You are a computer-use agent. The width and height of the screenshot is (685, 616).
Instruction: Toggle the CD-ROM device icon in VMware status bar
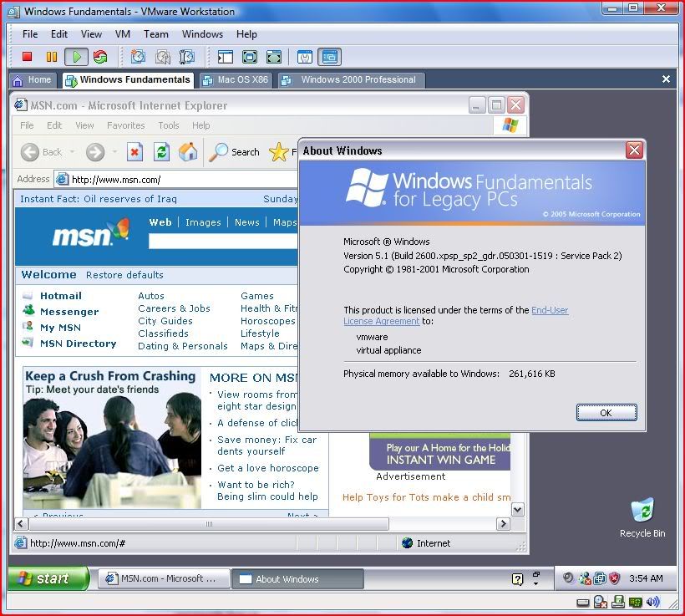click(601, 602)
